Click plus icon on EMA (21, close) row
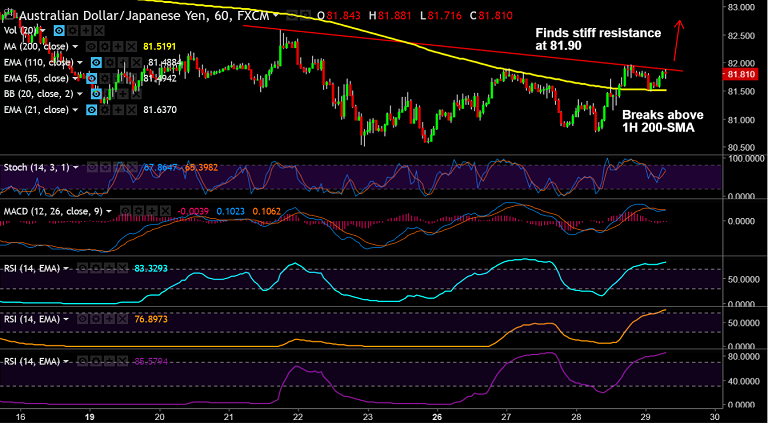The width and height of the screenshot is (768, 424). [x=118, y=110]
